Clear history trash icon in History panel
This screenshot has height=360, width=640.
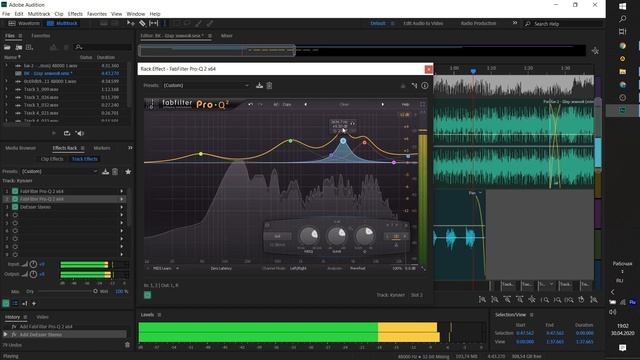[x=127, y=345]
